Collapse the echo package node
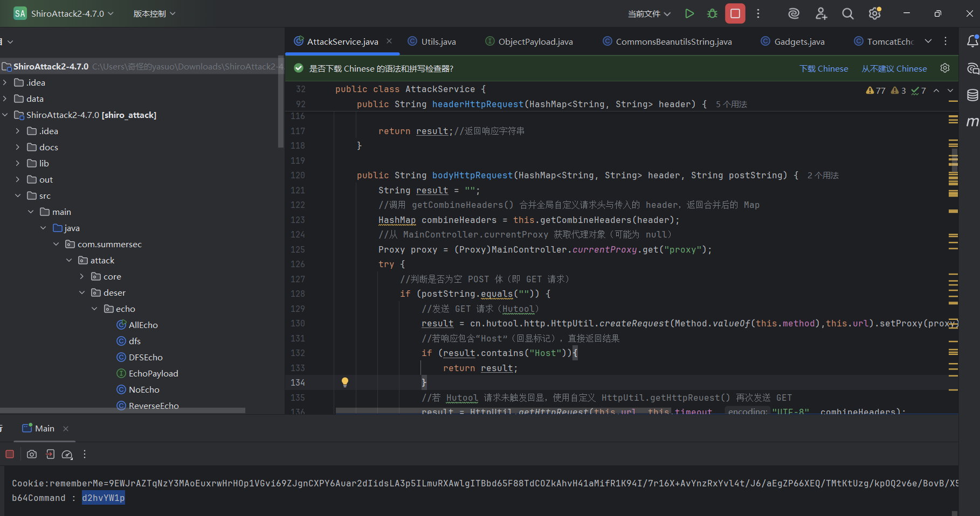 [94, 309]
